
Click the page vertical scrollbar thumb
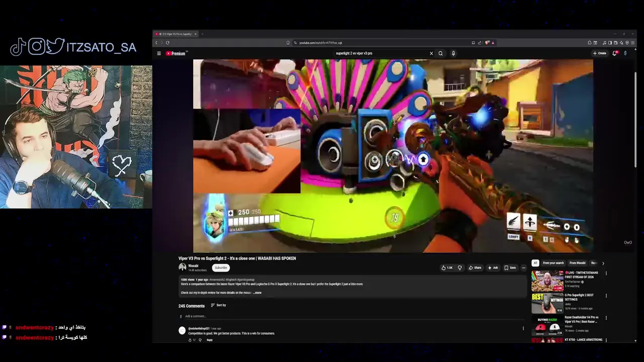pos(636,120)
